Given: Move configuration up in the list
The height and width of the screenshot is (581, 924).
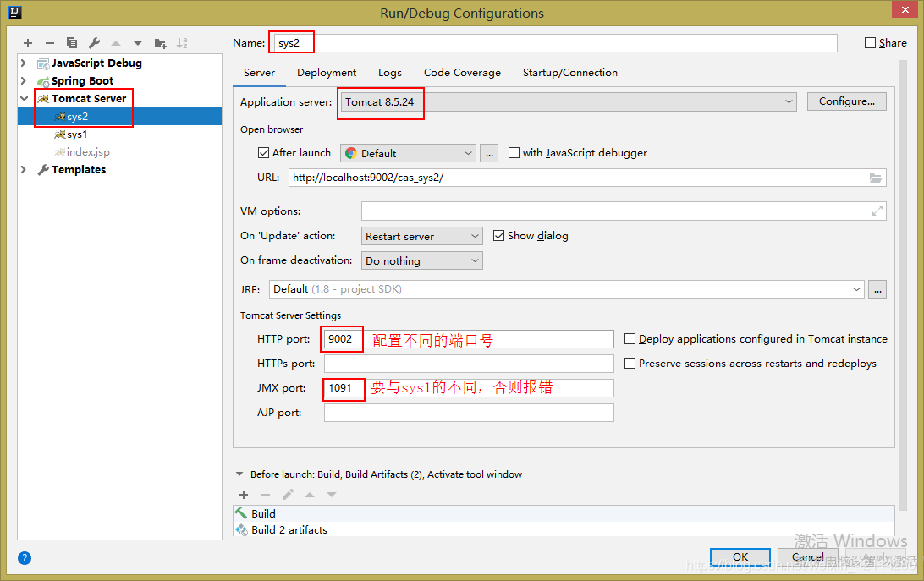Looking at the screenshot, I should point(116,43).
